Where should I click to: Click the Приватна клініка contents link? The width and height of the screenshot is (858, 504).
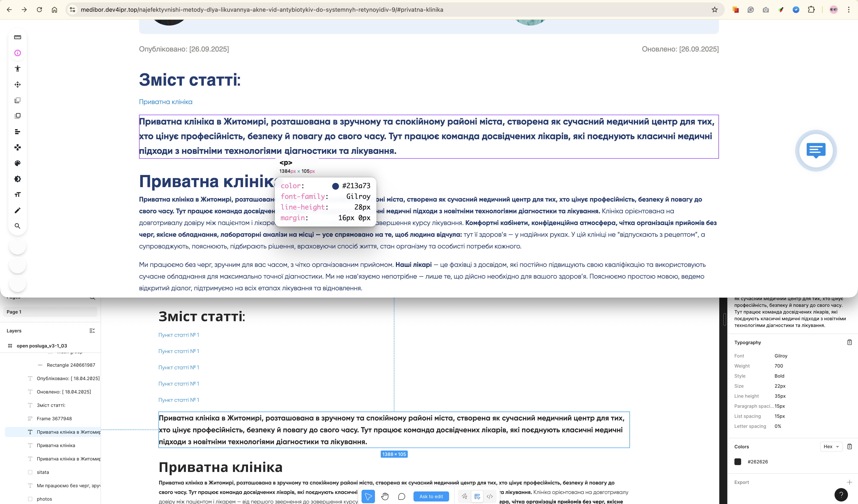165,102
